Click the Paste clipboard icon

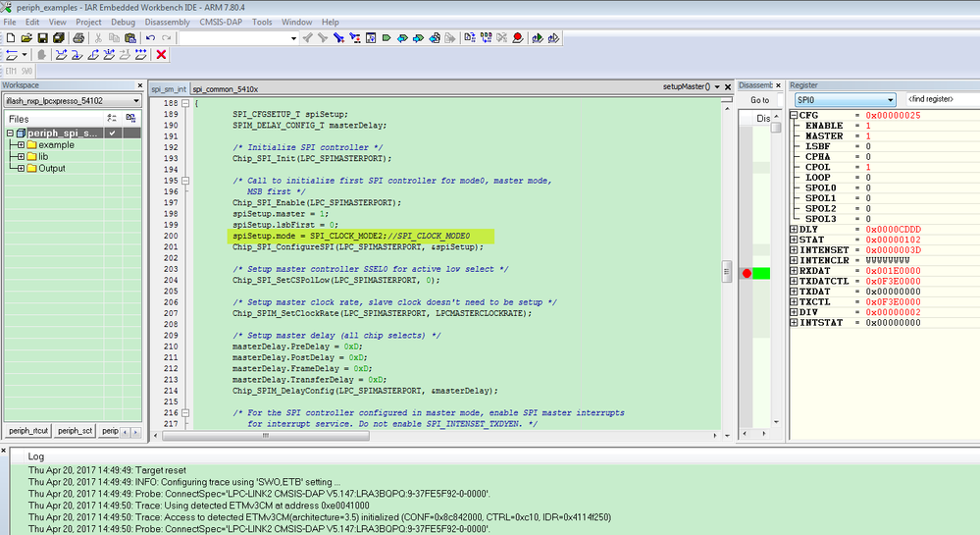130,38
